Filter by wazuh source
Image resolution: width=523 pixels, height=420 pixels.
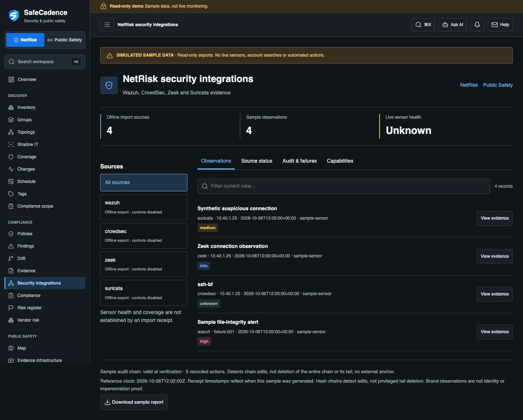[x=144, y=207]
